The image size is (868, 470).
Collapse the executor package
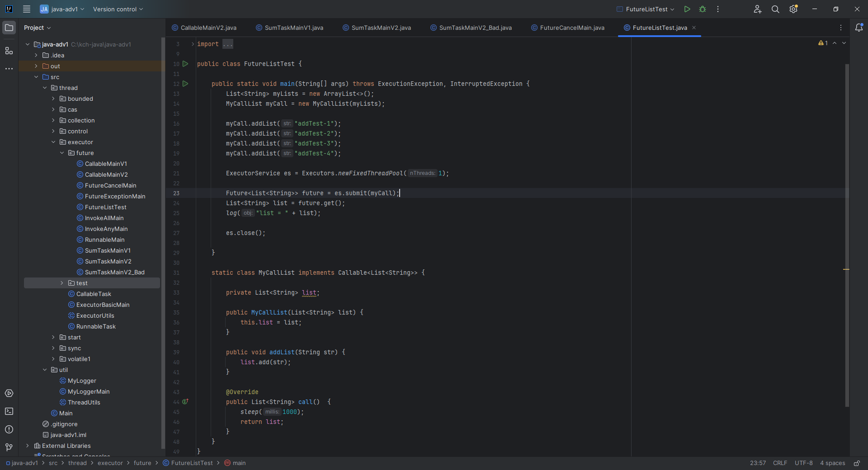tap(53, 142)
